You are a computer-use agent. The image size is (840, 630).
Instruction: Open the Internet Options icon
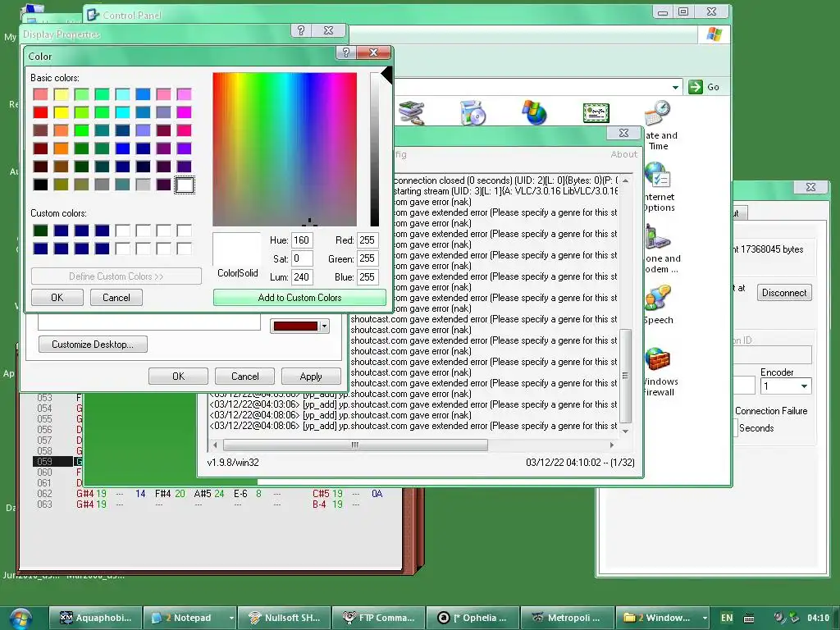[x=658, y=175]
